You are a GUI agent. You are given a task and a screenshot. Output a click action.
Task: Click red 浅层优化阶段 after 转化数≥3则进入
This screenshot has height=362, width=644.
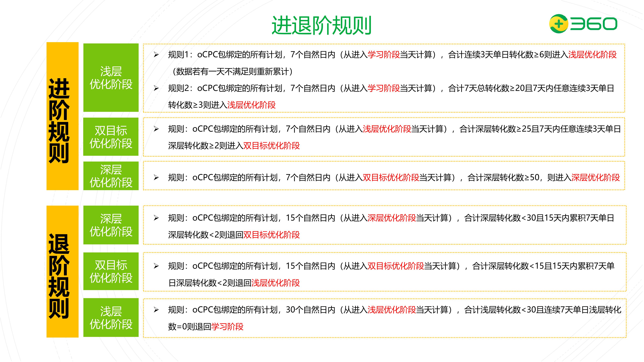[x=251, y=105]
